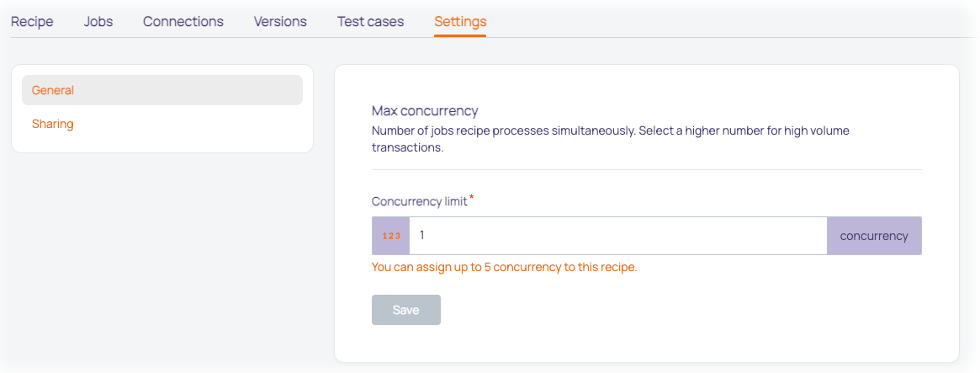Click the Settings tab
980x373 pixels.
coord(461,21)
